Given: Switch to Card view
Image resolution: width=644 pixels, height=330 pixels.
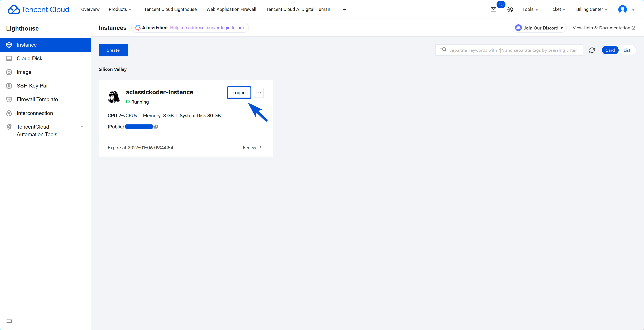Looking at the screenshot, I should 610,50.
